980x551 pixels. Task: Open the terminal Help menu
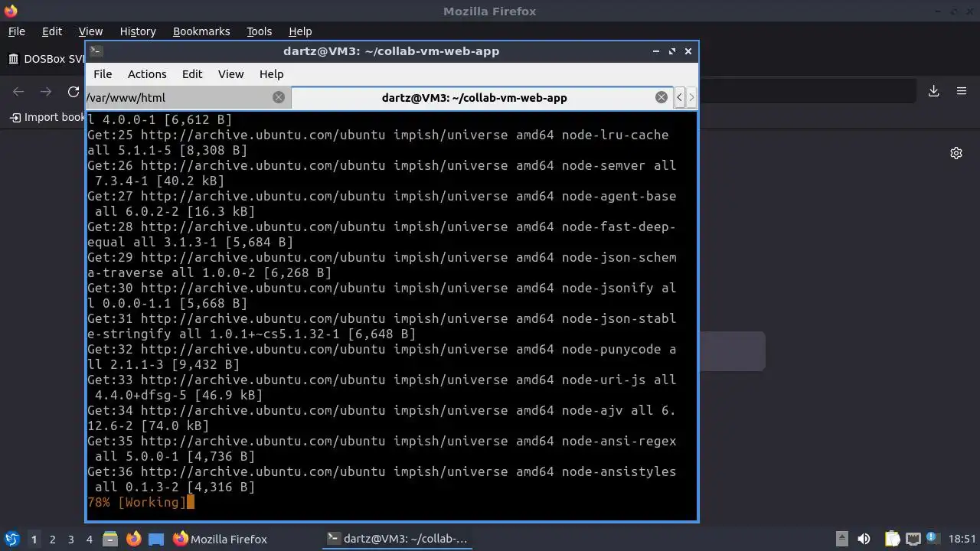click(272, 74)
